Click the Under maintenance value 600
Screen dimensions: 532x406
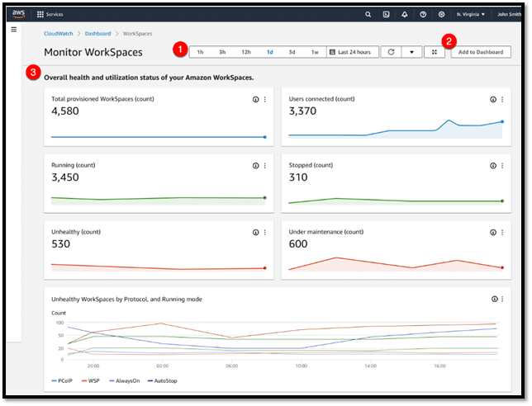298,244
